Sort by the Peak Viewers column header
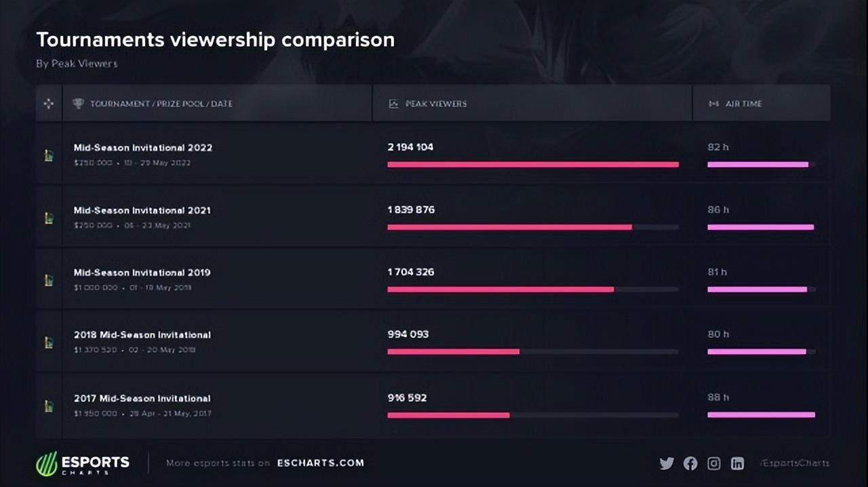868x487 pixels. pos(435,104)
